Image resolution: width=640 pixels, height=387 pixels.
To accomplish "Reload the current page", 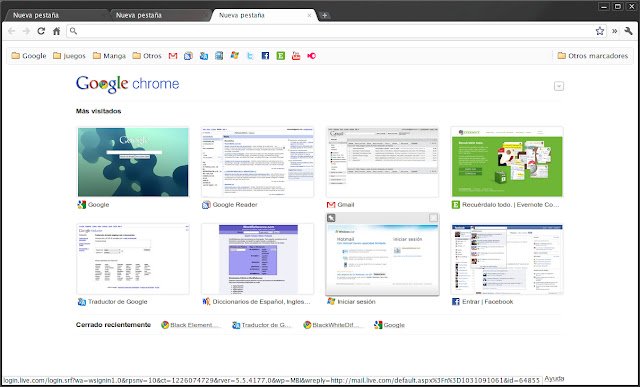I will 41,31.
